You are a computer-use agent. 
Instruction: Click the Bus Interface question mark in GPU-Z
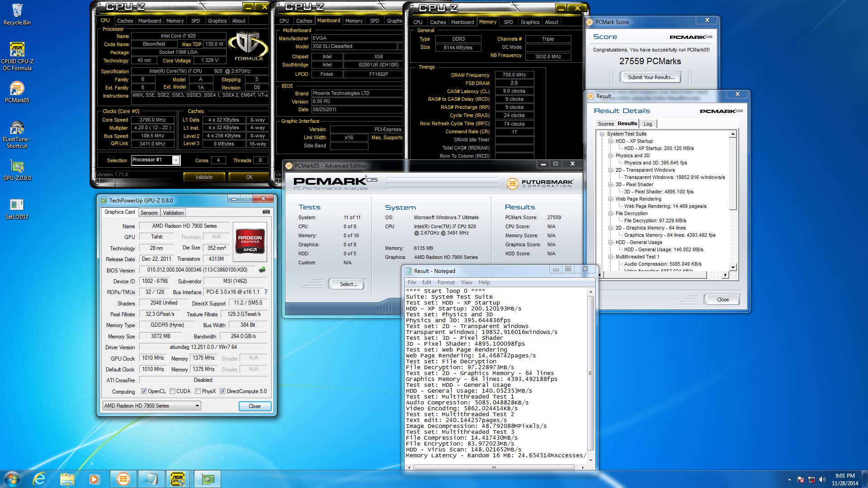[x=266, y=292]
